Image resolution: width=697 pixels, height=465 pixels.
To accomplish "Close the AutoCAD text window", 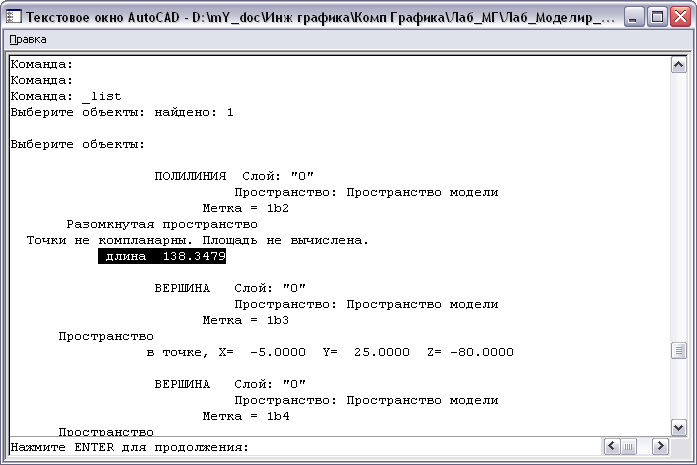I will click(x=680, y=17).
